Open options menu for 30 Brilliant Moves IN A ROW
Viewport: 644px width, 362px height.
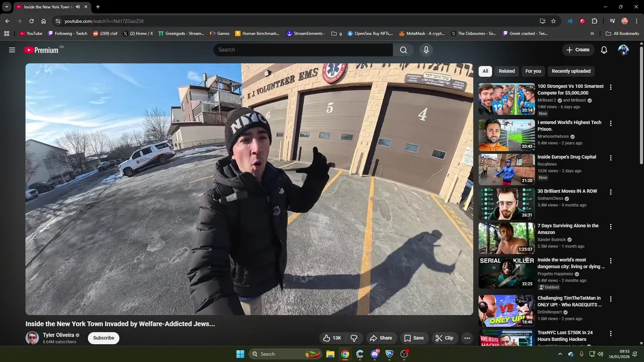pyautogui.click(x=611, y=192)
